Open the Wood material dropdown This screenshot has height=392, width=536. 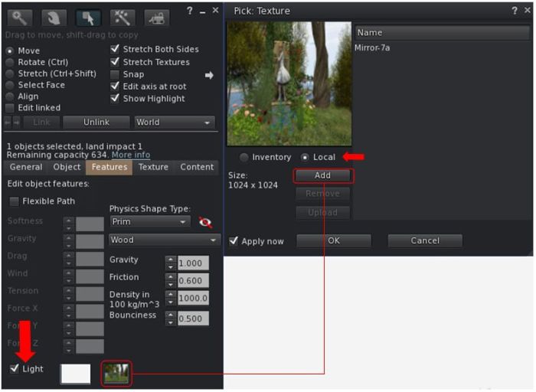click(x=164, y=240)
